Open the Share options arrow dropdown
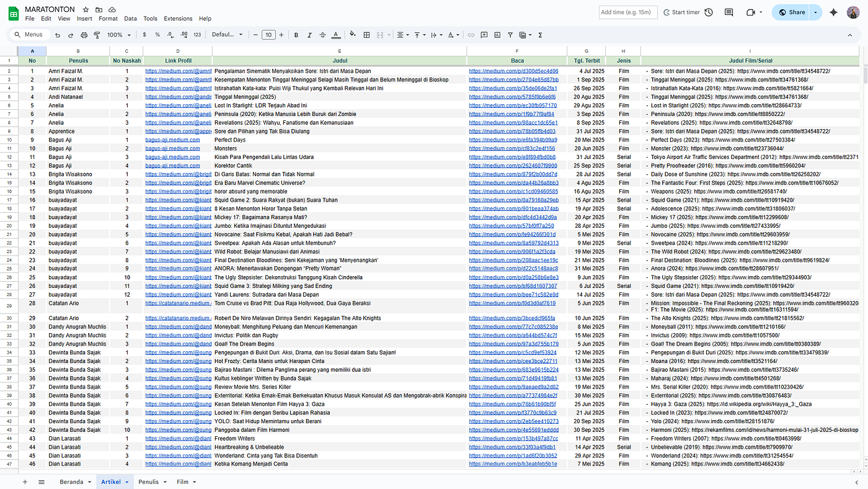 [x=815, y=12]
